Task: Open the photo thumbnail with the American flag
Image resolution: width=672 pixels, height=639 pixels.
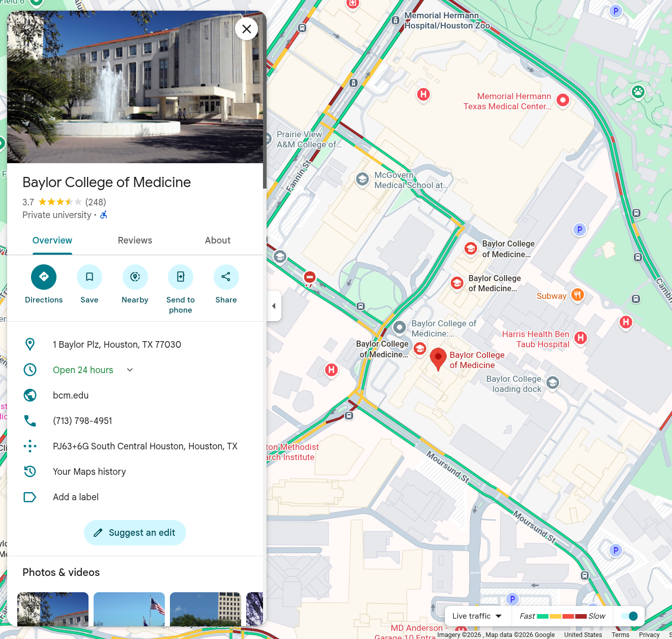Action: click(129, 609)
